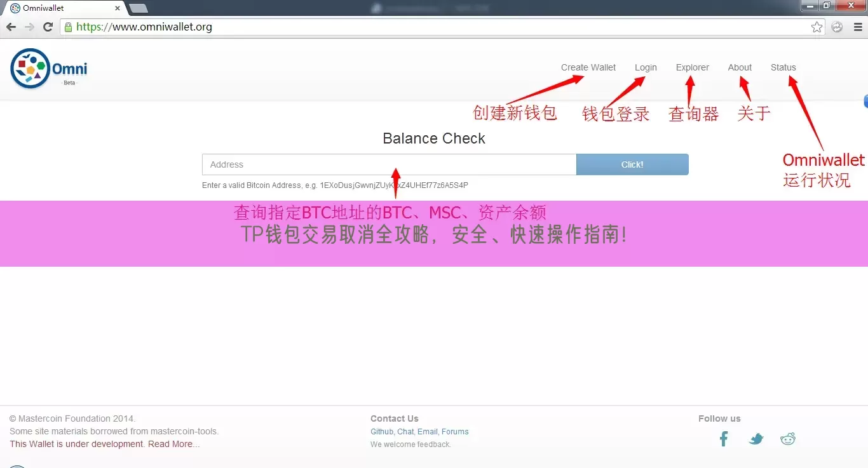Click the Mastercoin Foundation 2014 copyright text
This screenshot has width=868, height=468.
(72, 418)
